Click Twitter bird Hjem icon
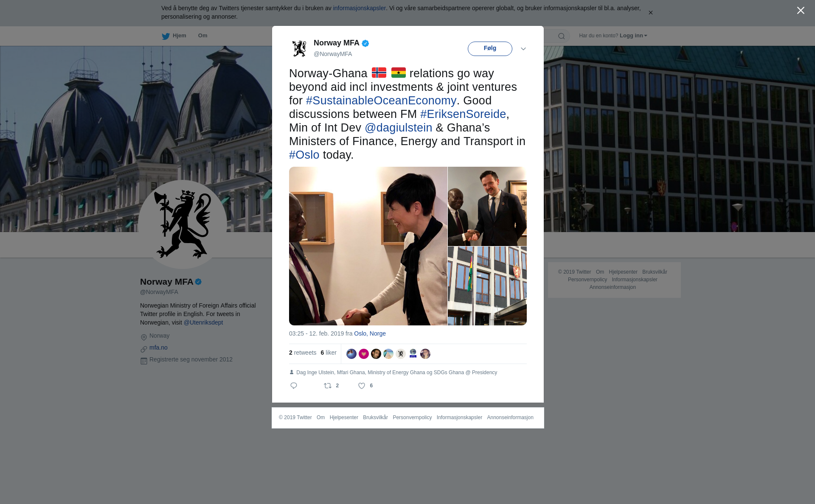815x504 pixels. point(166,36)
